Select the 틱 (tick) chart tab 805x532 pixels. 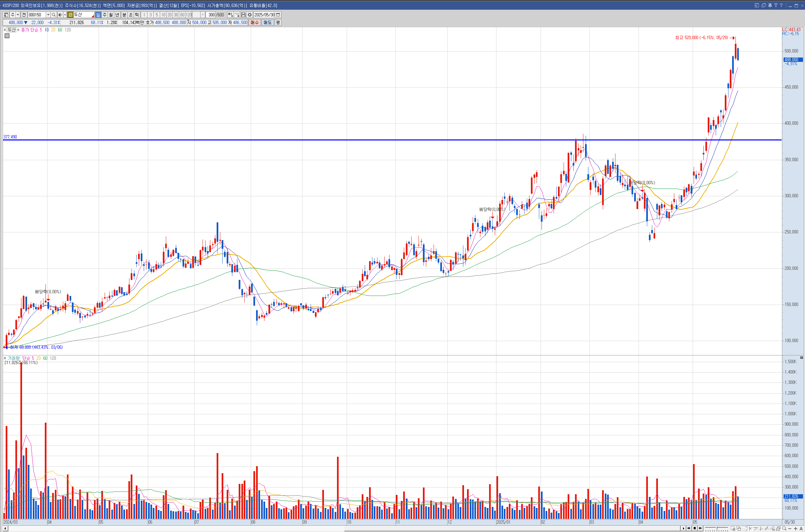[137, 15]
